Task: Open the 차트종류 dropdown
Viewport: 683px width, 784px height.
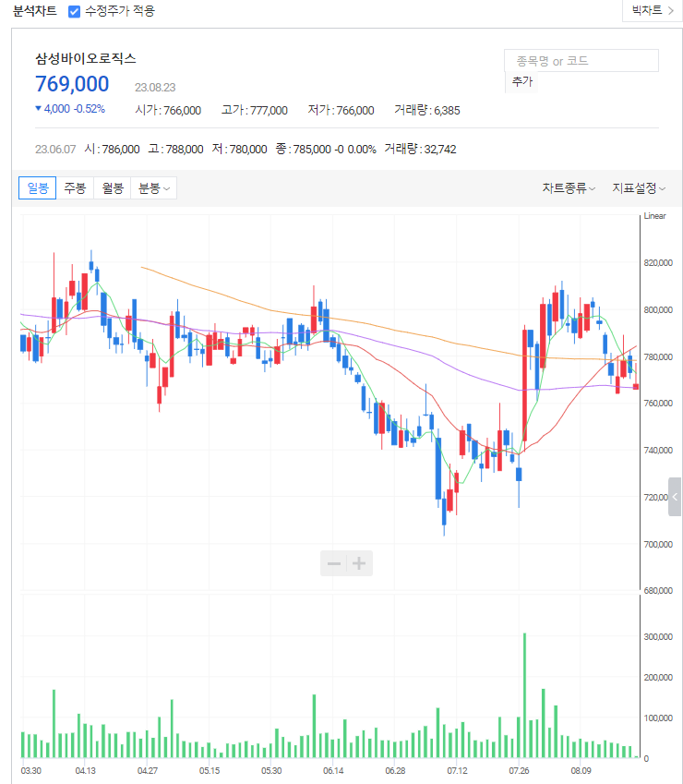Action: coord(569,188)
